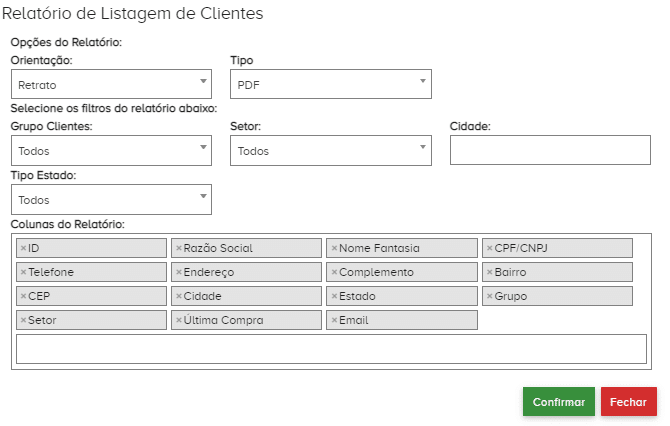Remove the Telefone column tag
Viewport: 670px width, 426px height.
click(23, 272)
